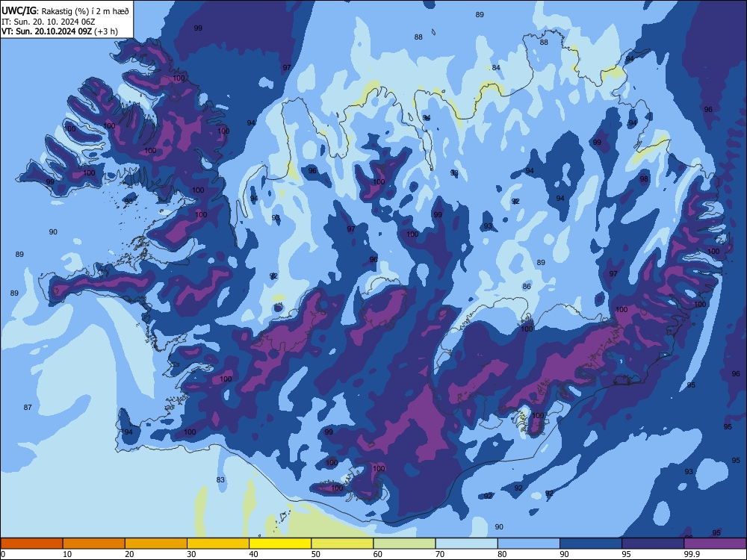Click the '83' humidity value on the map
Viewport: 747px width, 560px height.
tap(220, 479)
